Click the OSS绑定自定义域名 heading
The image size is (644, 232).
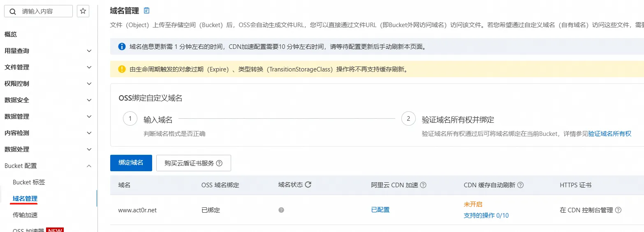(x=151, y=98)
